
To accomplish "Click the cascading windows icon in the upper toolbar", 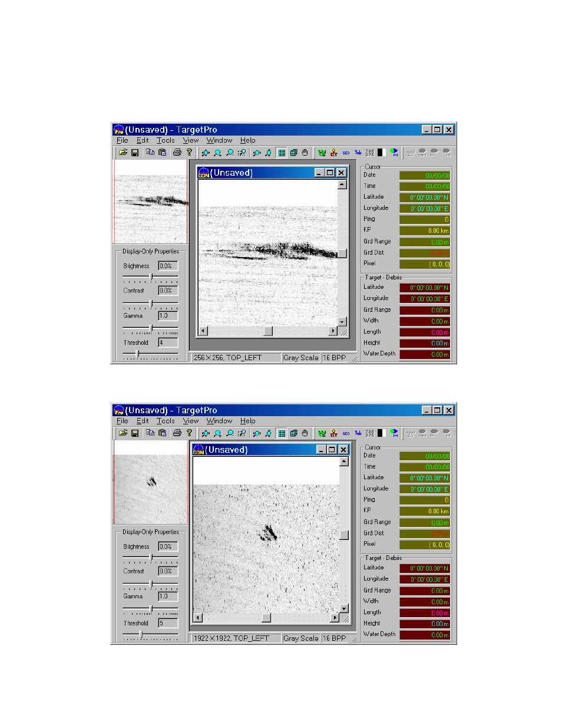I will pyautogui.click(x=293, y=153).
